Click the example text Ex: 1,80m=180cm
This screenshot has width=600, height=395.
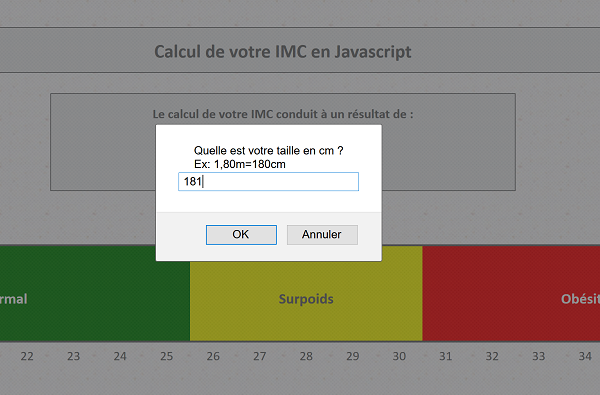coord(240,164)
